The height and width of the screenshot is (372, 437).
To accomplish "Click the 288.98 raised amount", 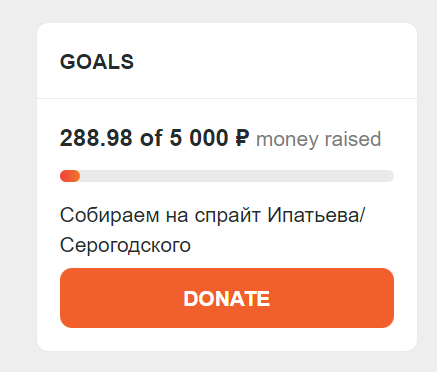I will pos(96,138).
